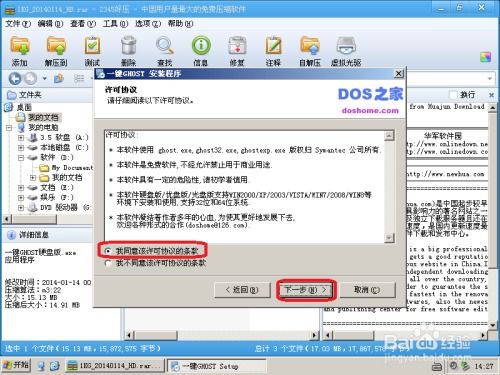Viewport: 500px width, 375px height.
Task: Click the keyboard tray icon
Action: coord(437,367)
